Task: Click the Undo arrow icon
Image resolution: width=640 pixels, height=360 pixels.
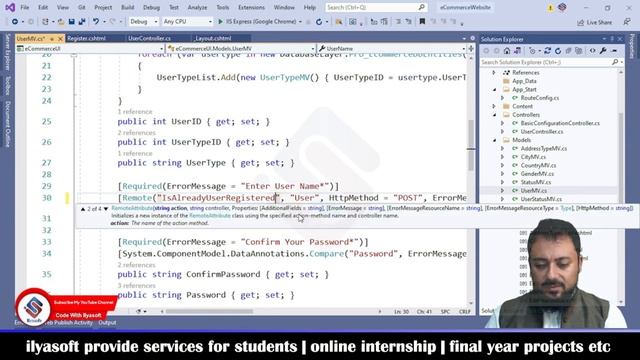Action: click(x=96, y=22)
